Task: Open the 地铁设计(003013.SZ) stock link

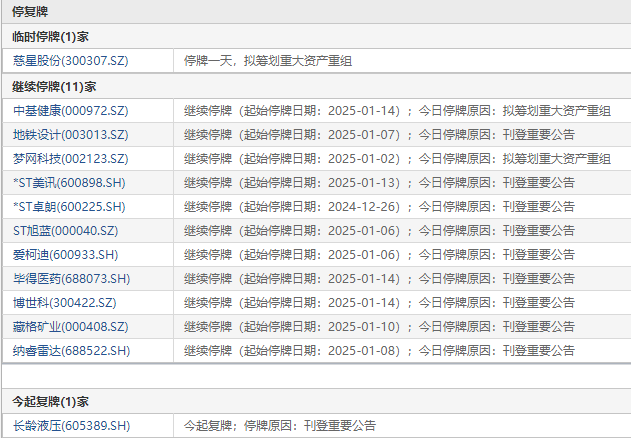Action: coord(70,134)
